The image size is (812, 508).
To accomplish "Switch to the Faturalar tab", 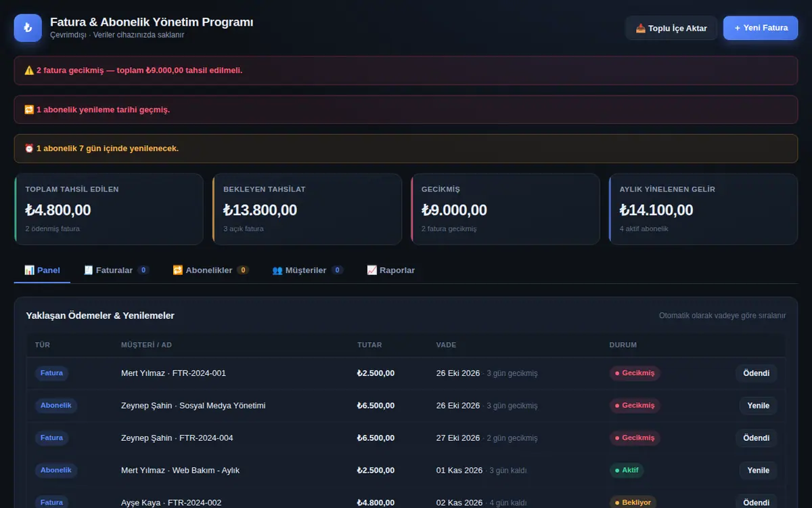I will tap(116, 270).
